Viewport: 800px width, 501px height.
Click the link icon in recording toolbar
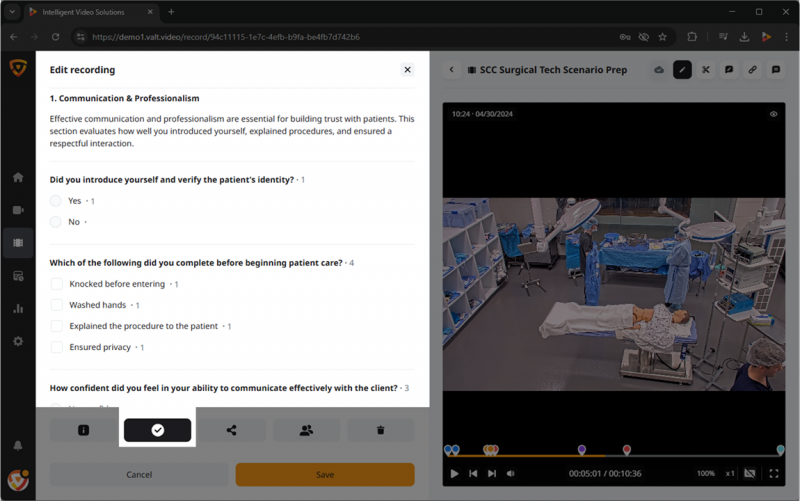pos(753,70)
